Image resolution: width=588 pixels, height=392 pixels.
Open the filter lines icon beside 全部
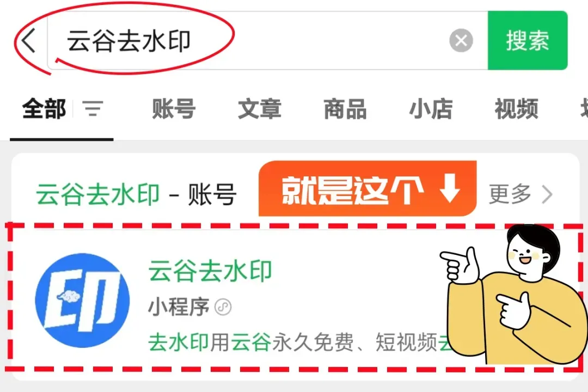point(93,108)
